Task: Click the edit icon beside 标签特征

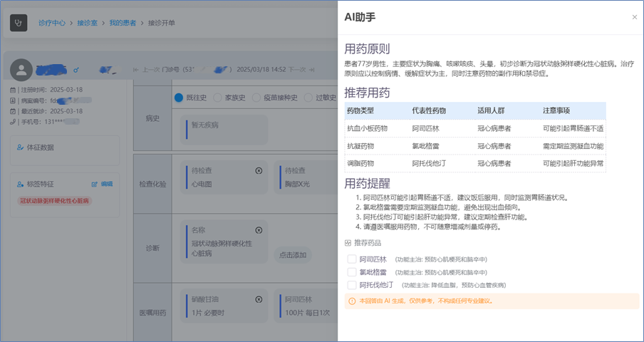Action: (95, 184)
